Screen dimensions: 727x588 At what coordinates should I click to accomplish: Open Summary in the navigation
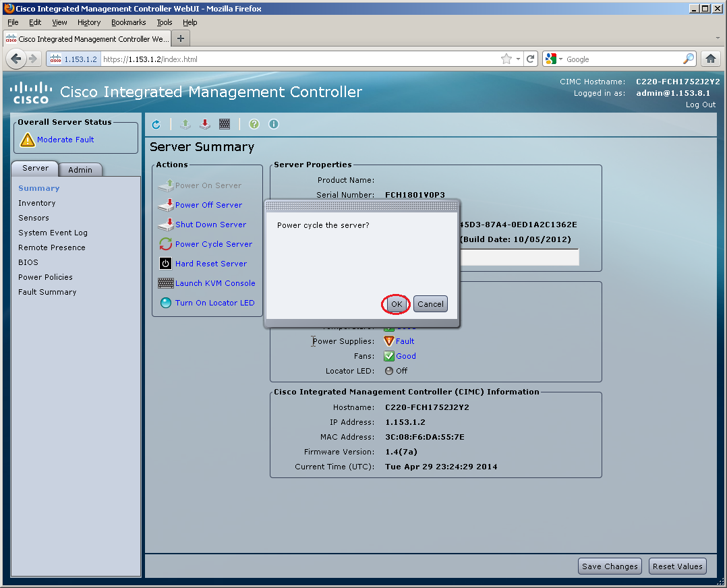tap(39, 188)
